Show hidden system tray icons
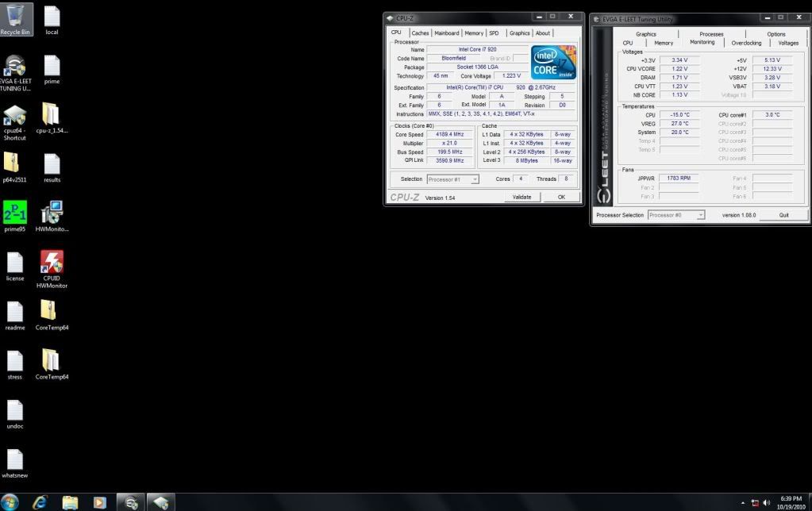Viewport: 812px width, 511px height. coord(743,503)
